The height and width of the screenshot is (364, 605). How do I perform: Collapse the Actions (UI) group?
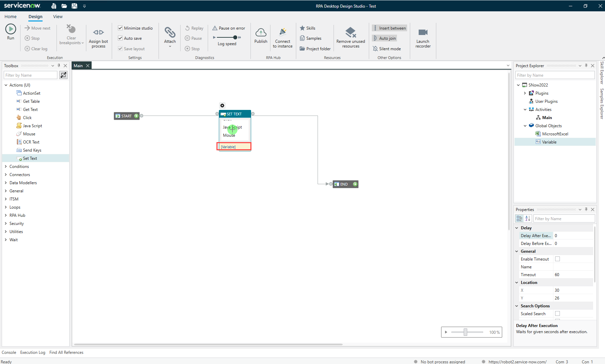6,85
